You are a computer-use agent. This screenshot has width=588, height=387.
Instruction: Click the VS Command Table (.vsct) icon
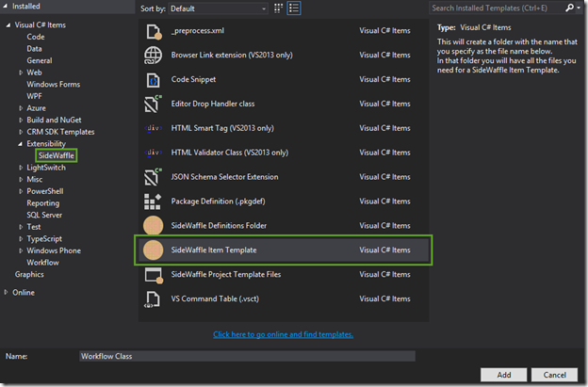[153, 299]
